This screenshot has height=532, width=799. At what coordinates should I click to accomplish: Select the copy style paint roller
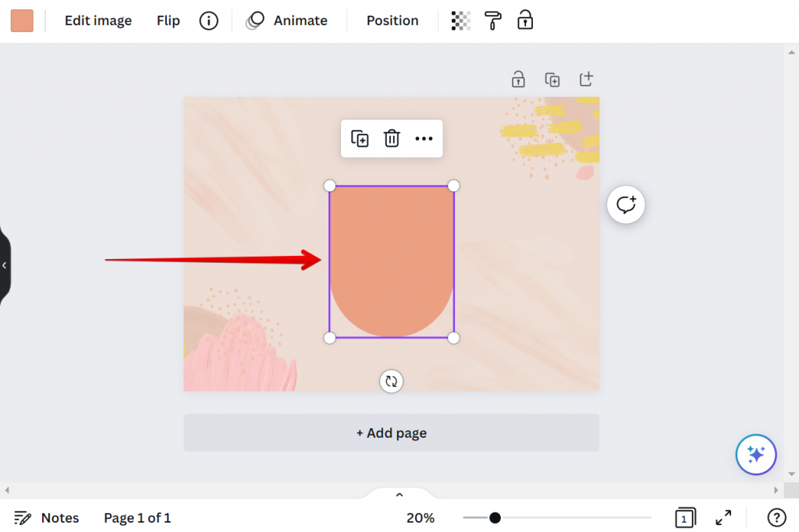pos(492,20)
